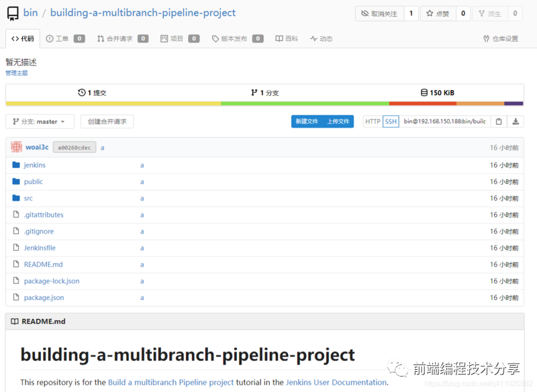Viewport: 537px width, 392px height.
Task: Click the Jenkinsfile file icon
Action: (x=16, y=247)
